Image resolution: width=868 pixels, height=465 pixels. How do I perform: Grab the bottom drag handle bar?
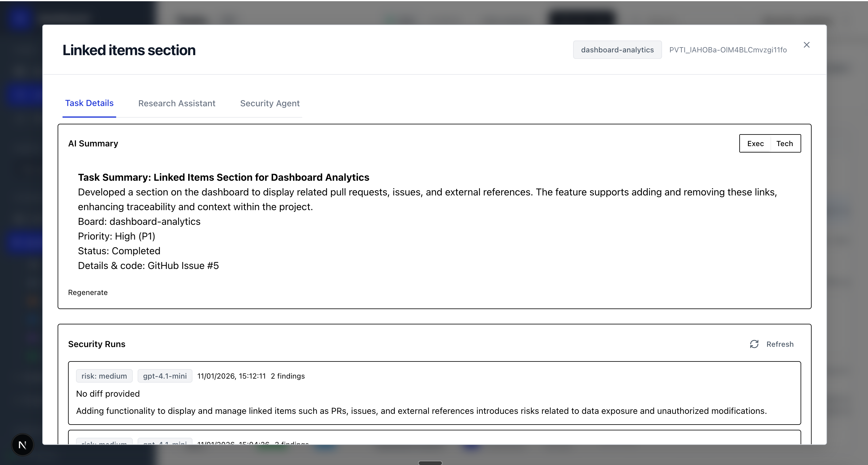pyautogui.click(x=430, y=463)
